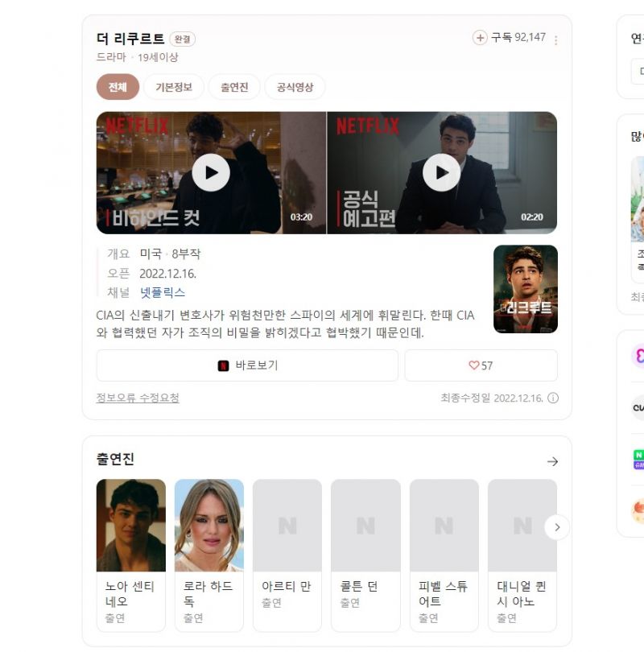The height and width of the screenshot is (652, 644).
Task: Click the 완결 badge
Action: [182, 39]
